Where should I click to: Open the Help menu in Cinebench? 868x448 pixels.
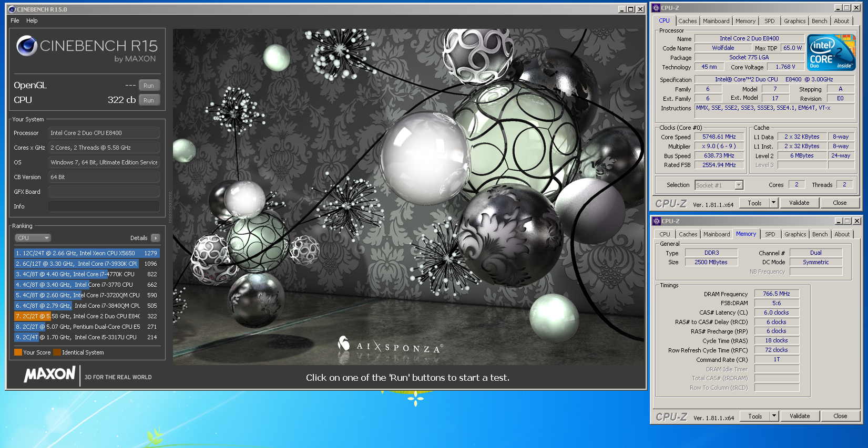pyautogui.click(x=32, y=20)
